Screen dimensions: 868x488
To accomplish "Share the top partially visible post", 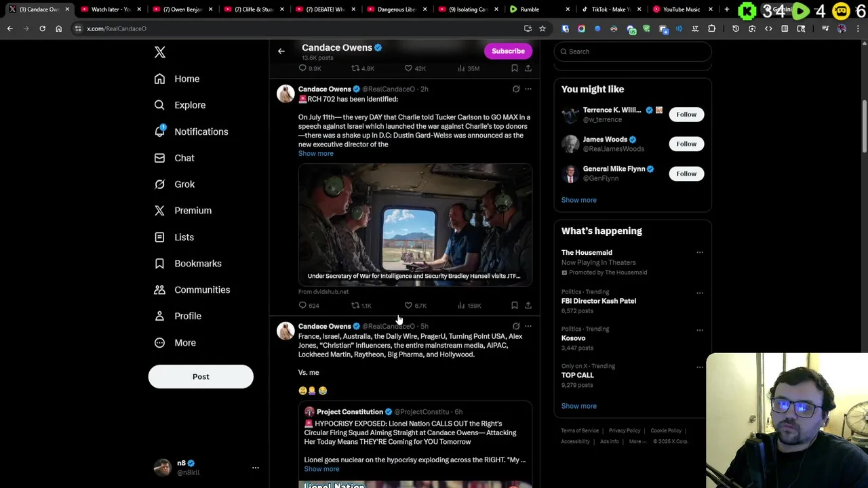I will 528,68.
